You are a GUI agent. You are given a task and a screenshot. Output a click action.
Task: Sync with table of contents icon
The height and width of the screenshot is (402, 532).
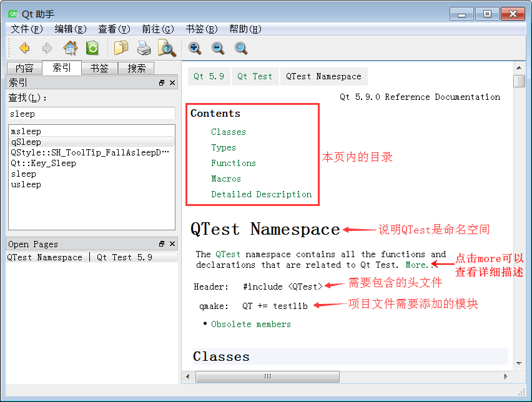(x=92, y=48)
